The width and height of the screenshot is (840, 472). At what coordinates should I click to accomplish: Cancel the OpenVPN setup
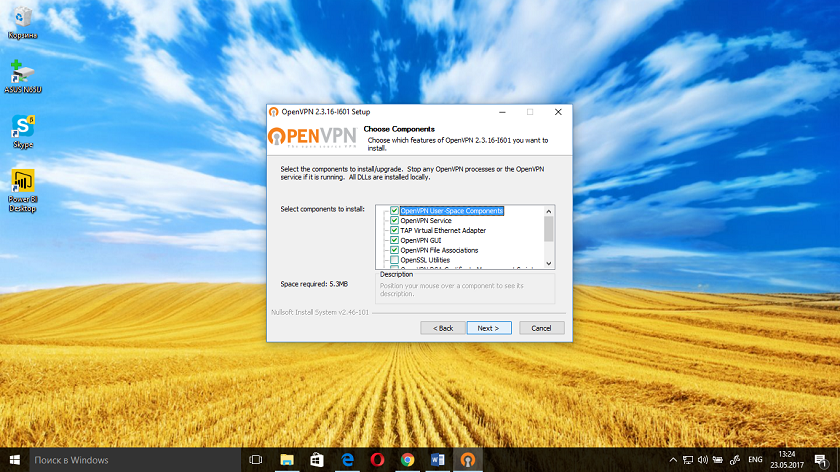(542, 328)
